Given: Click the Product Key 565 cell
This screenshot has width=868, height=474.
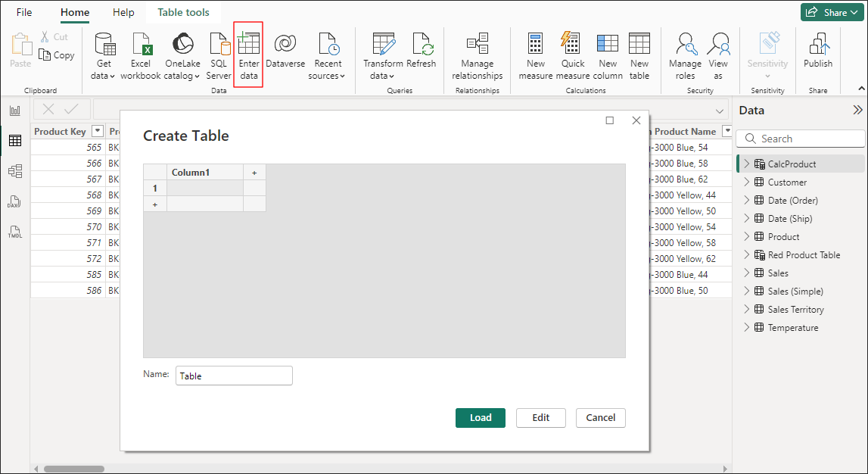Looking at the screenshot, I should click(x=68, y=148).
